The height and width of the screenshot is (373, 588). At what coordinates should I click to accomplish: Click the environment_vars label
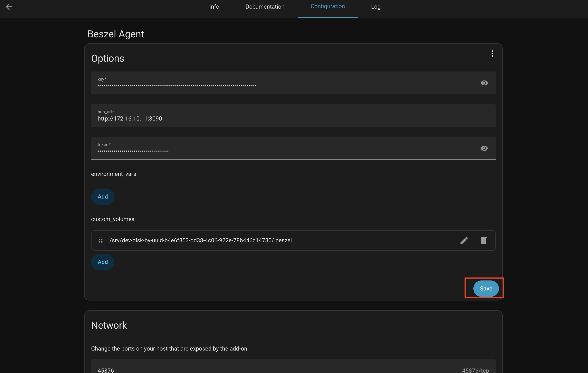114,174
